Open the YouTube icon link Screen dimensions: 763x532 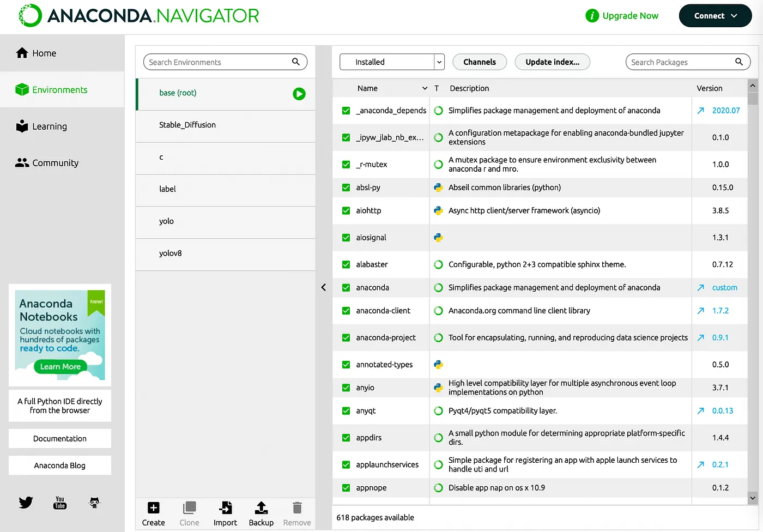[x=60, y=503]
